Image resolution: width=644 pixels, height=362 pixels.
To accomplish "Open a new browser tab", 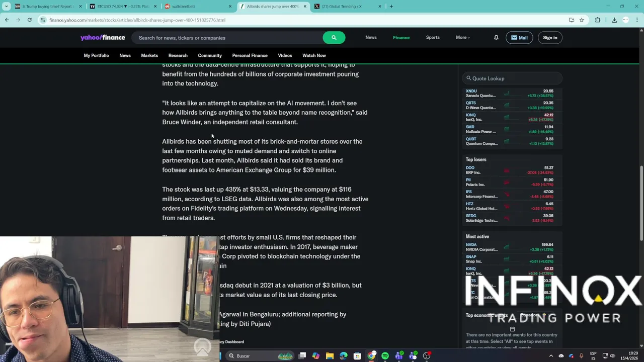I will [391, 7].
